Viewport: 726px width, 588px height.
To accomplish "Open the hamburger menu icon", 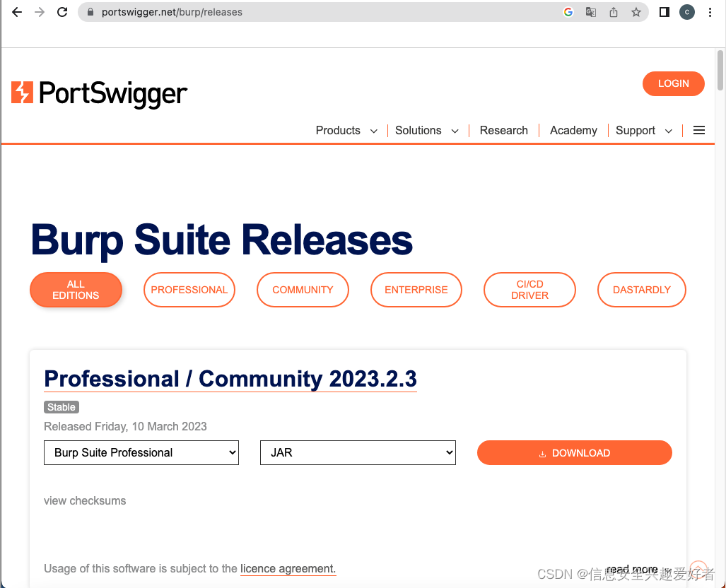I will [699, 131].
